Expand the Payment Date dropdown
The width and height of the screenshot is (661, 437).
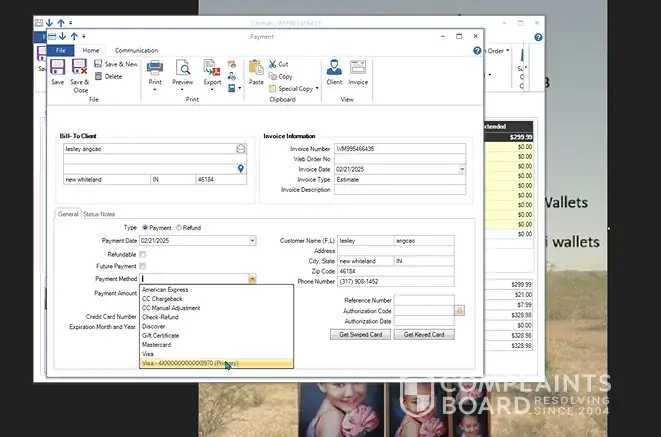tap(252, 241)
